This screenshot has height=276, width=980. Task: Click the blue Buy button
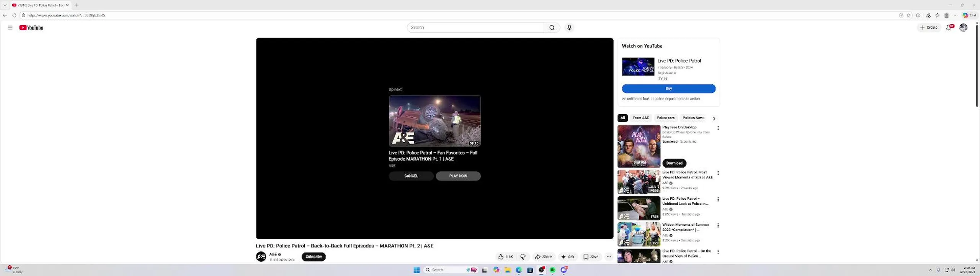[668, 89]
